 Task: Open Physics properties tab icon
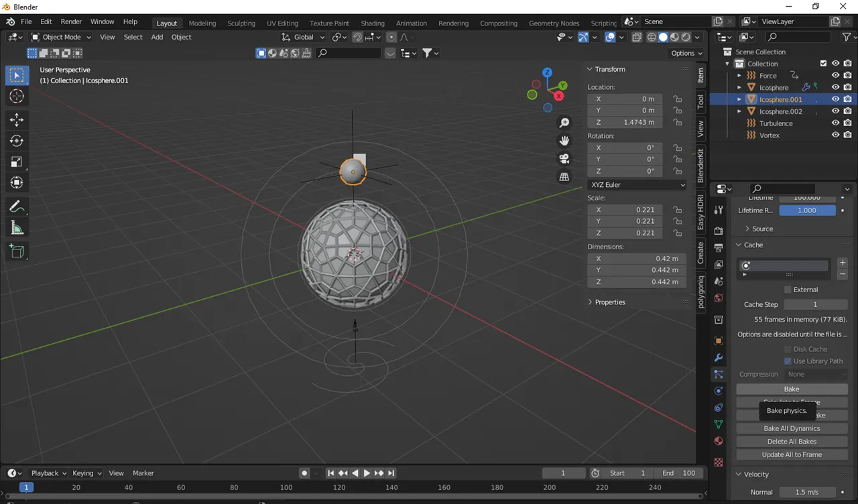[719, 391]
